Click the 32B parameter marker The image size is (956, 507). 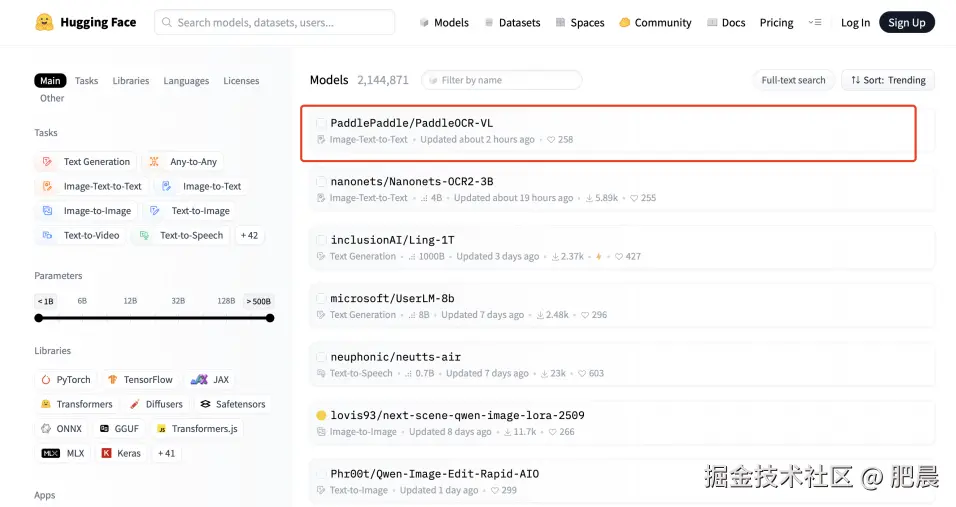pyautogui.click(x=178, y=301)
